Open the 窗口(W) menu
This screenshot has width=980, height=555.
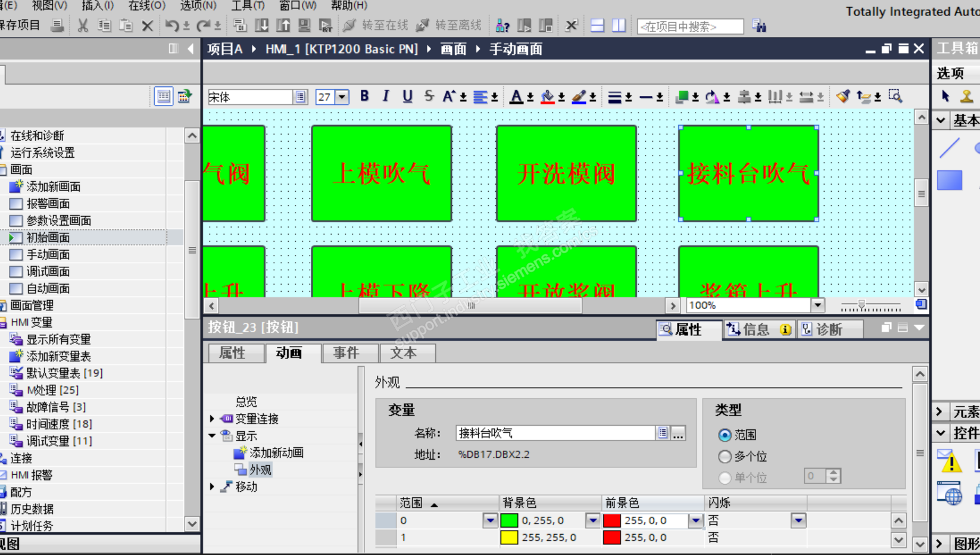[298, 5]
